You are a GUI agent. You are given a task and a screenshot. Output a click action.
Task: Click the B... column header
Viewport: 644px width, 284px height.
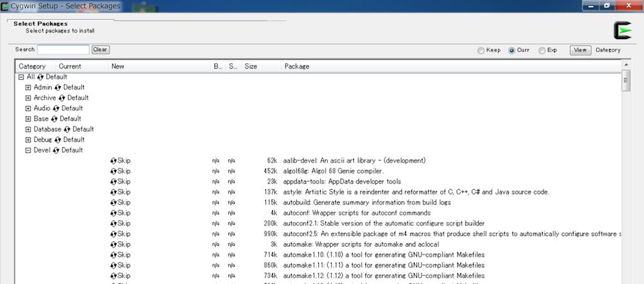point(218,66)
